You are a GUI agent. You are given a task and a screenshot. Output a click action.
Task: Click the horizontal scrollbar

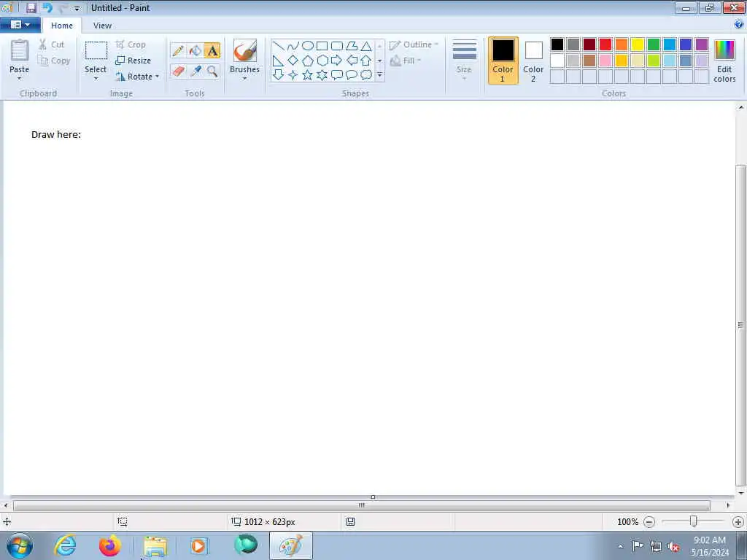362,505
